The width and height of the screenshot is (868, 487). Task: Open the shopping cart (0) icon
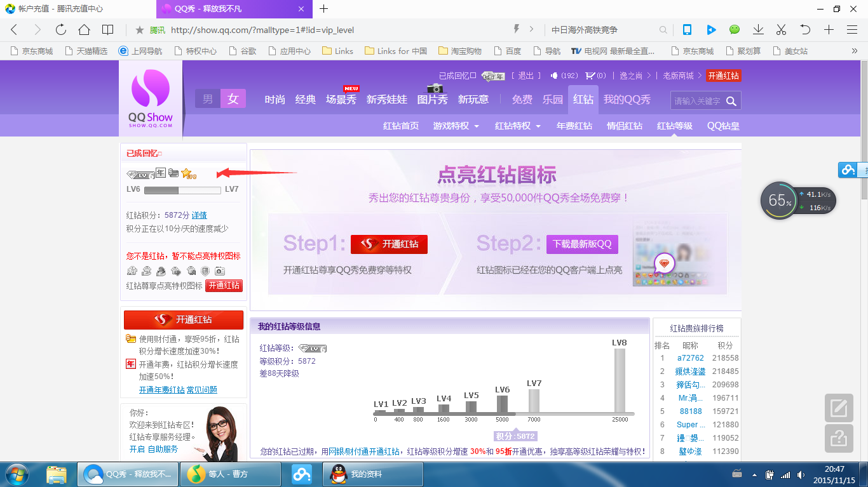pos(595,76)
